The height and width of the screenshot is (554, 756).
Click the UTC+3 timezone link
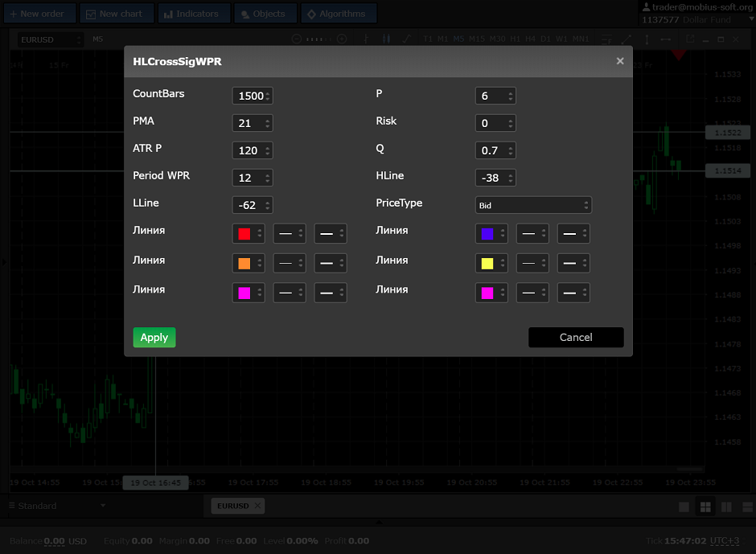pyautogui.click(x=724, y=541)
